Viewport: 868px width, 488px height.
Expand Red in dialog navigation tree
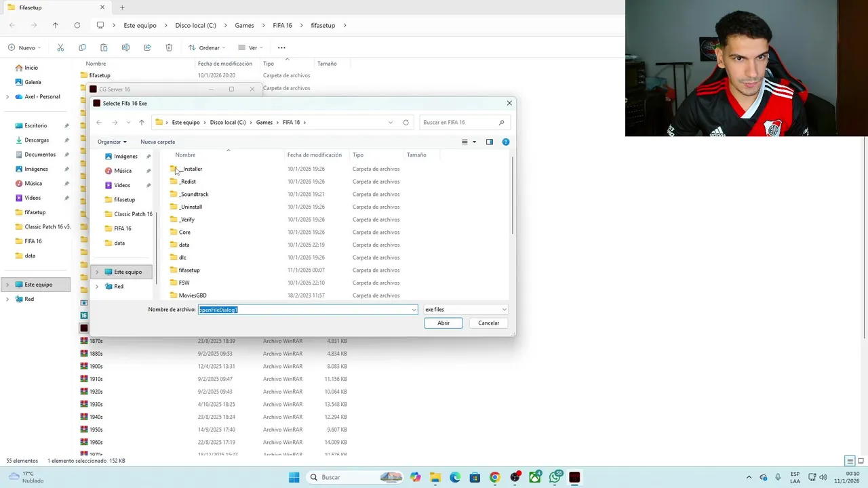point(97,287)
